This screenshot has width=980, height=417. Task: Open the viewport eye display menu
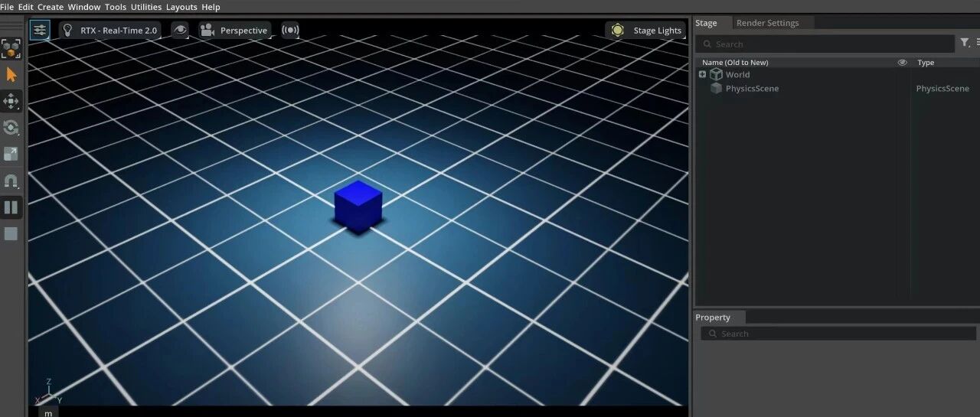click(x=180, y=31)
